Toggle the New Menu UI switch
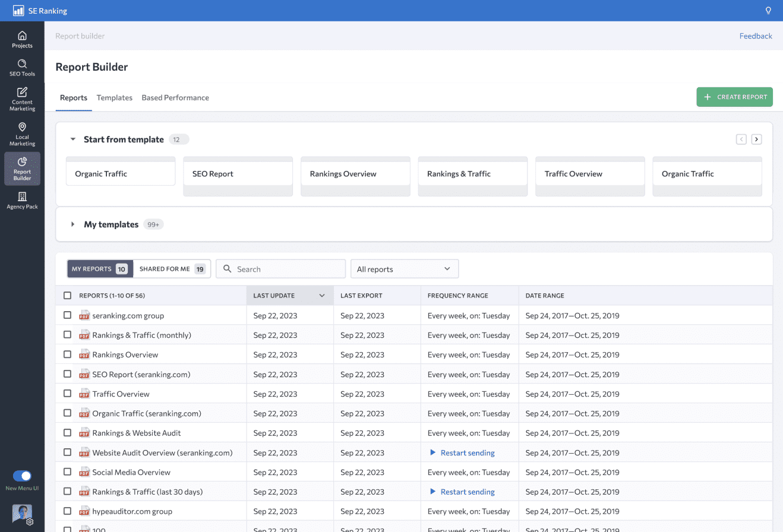Image resolution: width=783 pixels, height=532 pixels. coord(22,476)
